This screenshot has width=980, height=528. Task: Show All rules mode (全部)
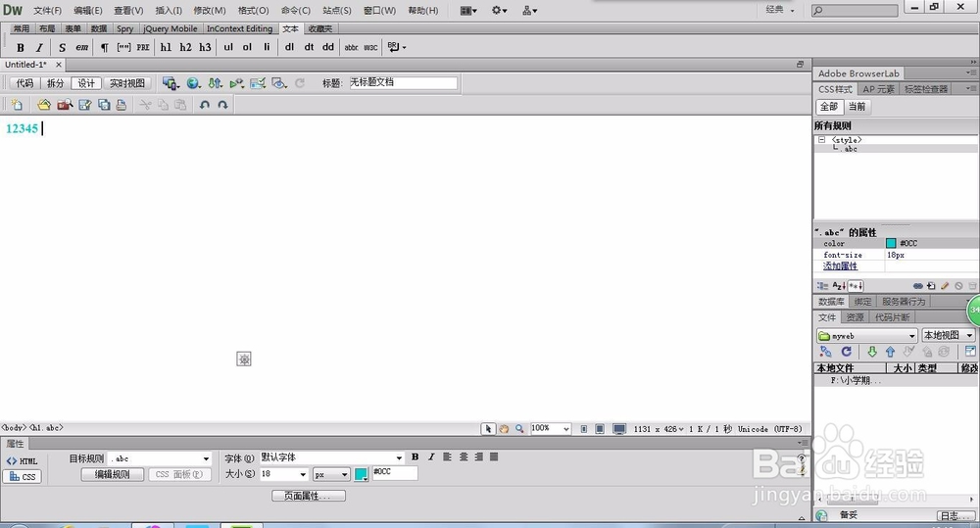pyautogui.click(x=829, y=107)
